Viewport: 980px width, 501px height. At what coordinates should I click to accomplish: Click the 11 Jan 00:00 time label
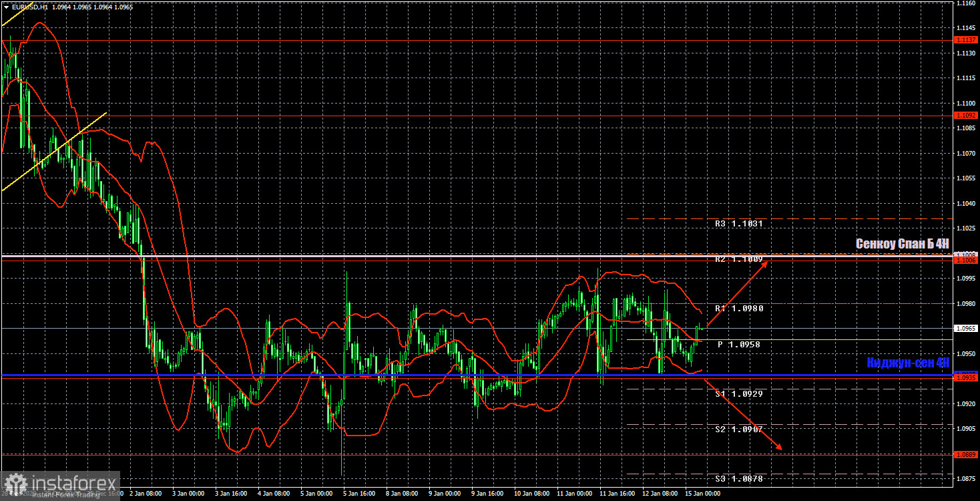pyautogui.click(x=573, y=494)
